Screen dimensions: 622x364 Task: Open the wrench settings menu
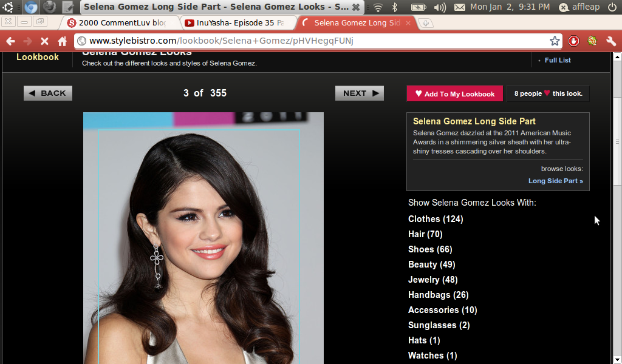click(x=611, y=41)
